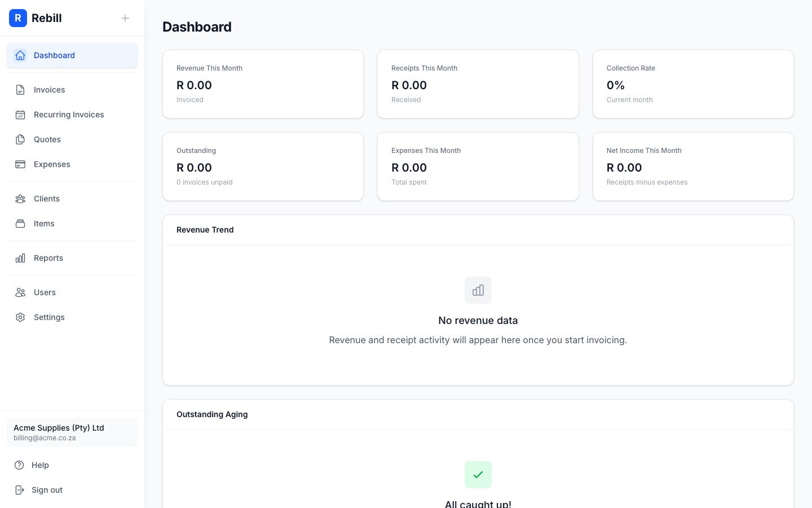The height and width of the screenshot is (508, 812).
Task: Click the Outstanding unpaid invoices card
Action: click(x=263, y=167)
